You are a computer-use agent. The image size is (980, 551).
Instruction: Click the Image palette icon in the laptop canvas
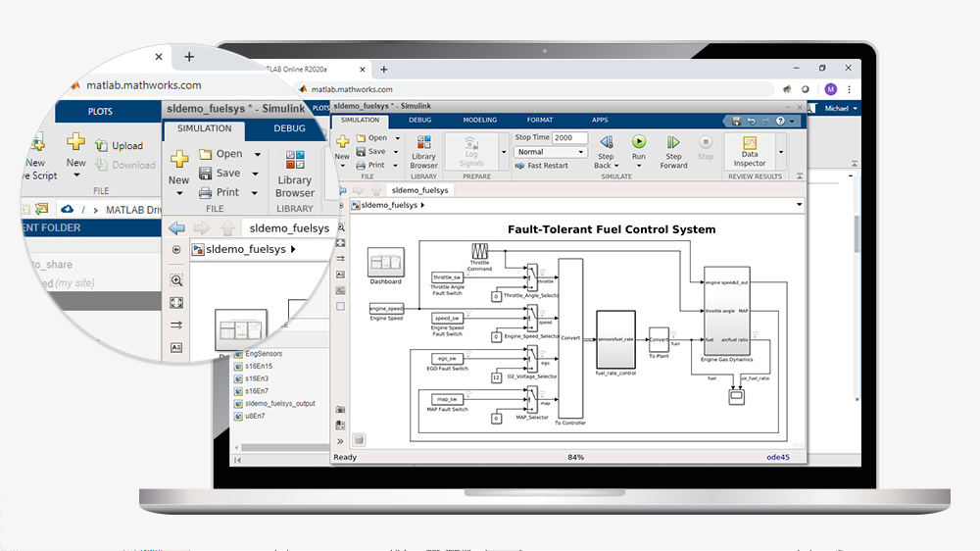[341, 290]
